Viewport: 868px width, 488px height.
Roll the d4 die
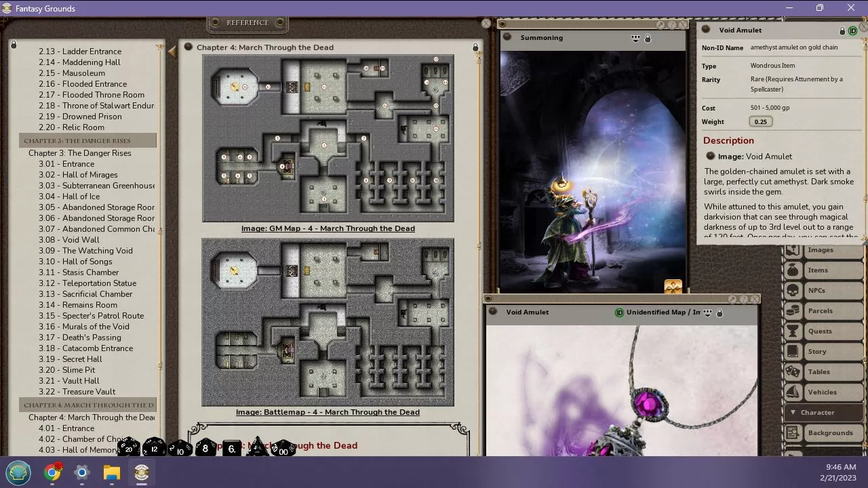(257, 447)
